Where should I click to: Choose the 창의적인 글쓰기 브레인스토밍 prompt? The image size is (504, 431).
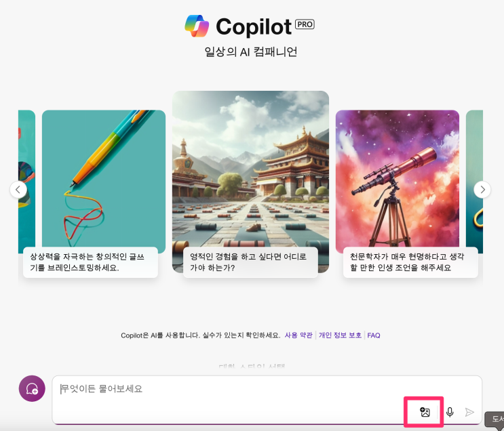click(x=90, y=262)
